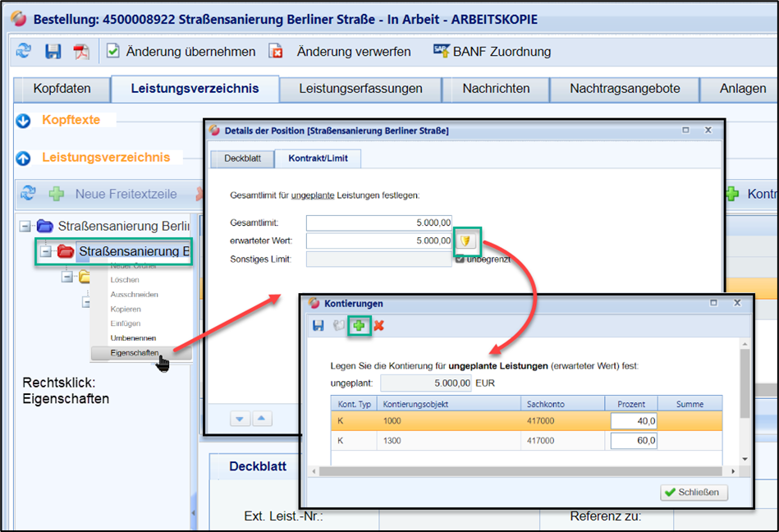Collapse red Straßensanierung folder tree node
The image size is (779, 532).
click(x=46, y=251)
